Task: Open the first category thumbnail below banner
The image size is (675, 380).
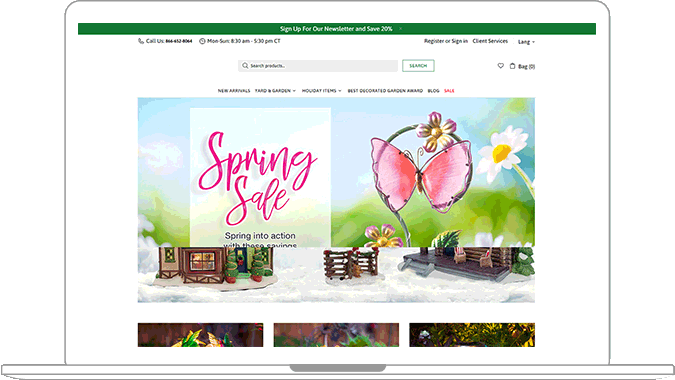Action: 200,335
